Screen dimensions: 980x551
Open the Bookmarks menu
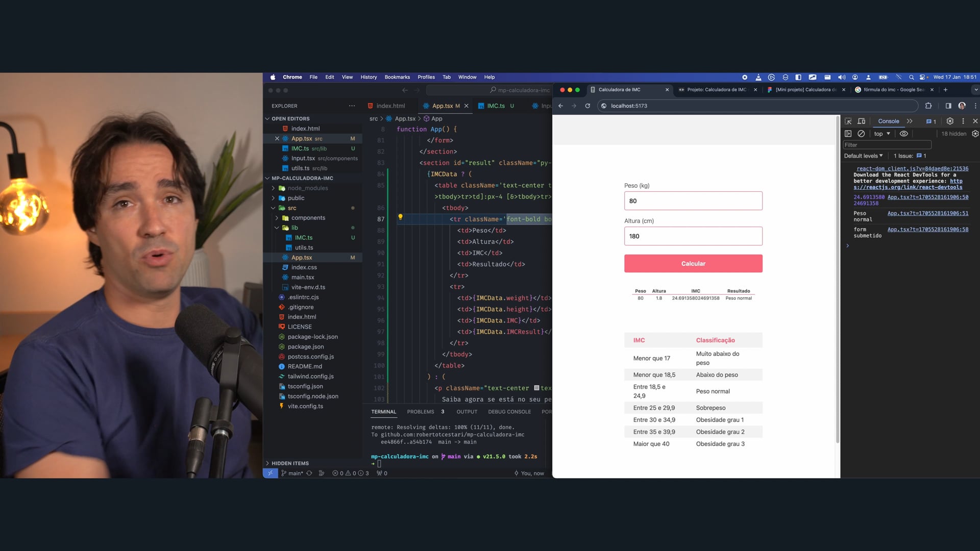click(x=397, y=77)
